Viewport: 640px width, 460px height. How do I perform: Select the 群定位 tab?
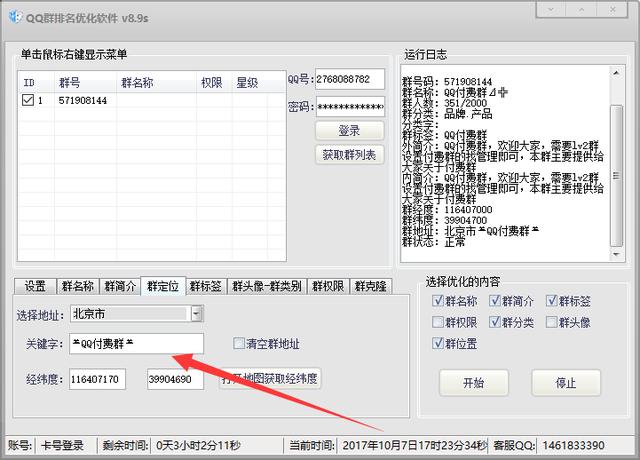(x=163, y=286)
